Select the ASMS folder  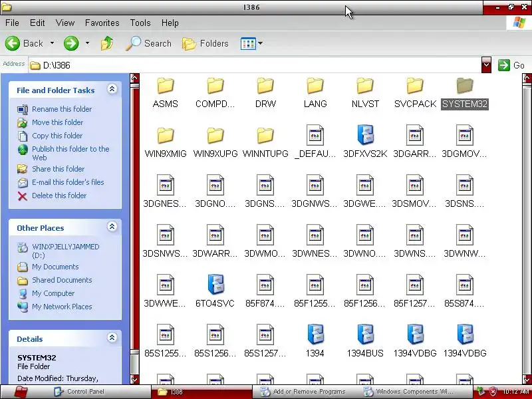165,92
